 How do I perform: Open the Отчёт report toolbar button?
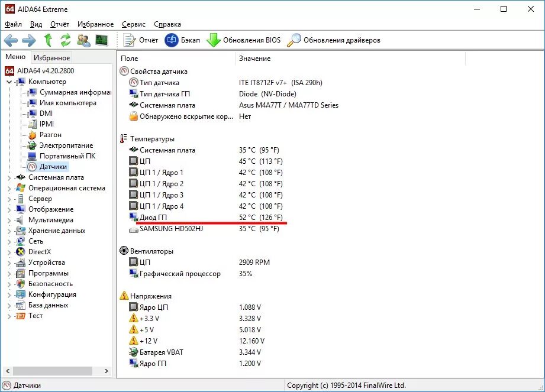[x=140, y=40]
